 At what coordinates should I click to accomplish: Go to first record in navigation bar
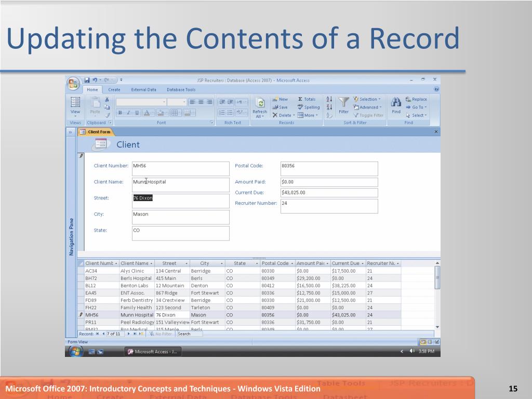[x=97, y=334]
